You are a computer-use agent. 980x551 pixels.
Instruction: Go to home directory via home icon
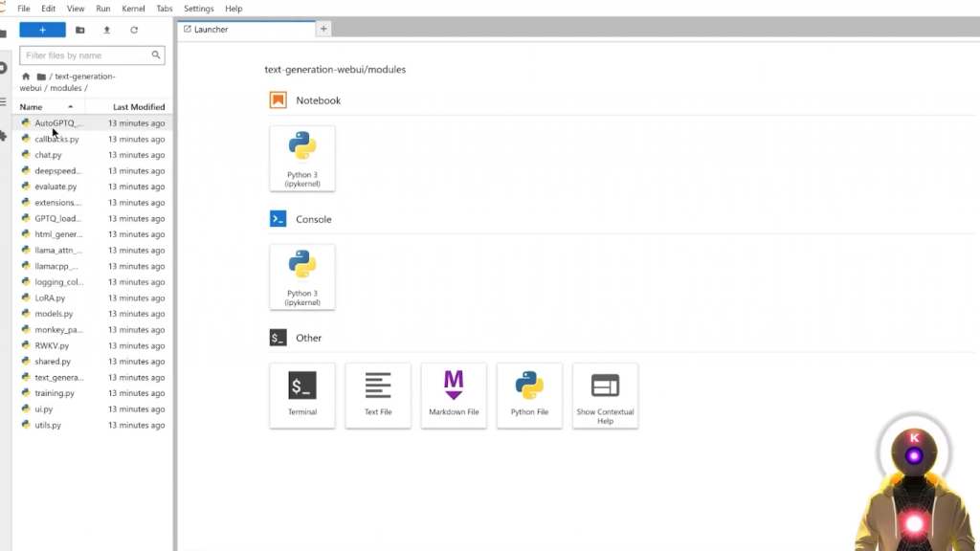[26, 77]
